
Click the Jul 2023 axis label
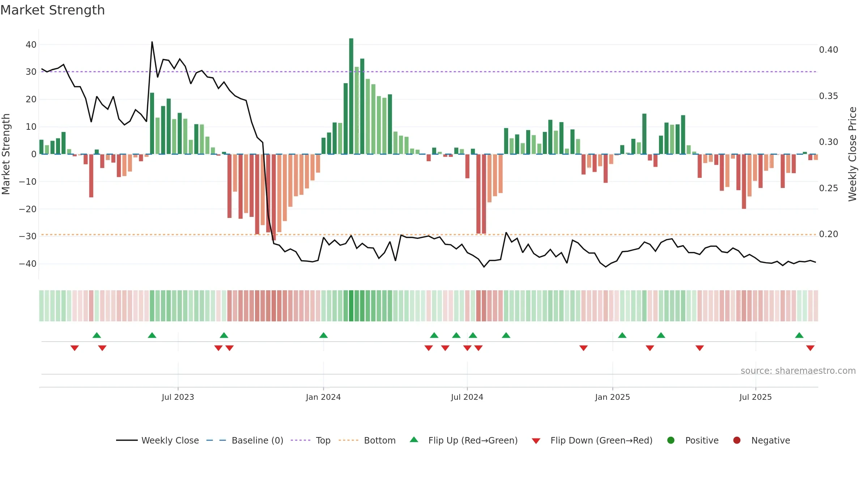click(178, 397)
